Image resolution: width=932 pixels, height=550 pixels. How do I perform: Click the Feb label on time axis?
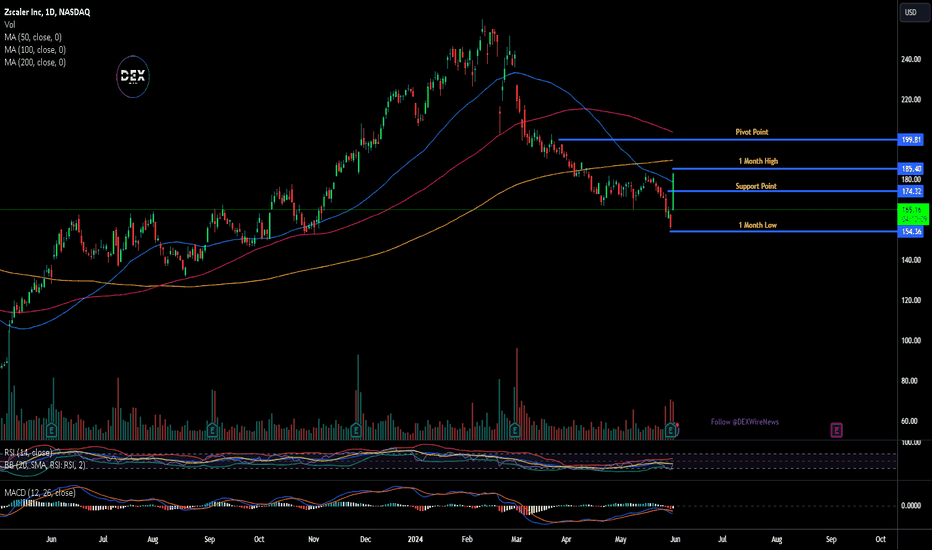(467, 539)
